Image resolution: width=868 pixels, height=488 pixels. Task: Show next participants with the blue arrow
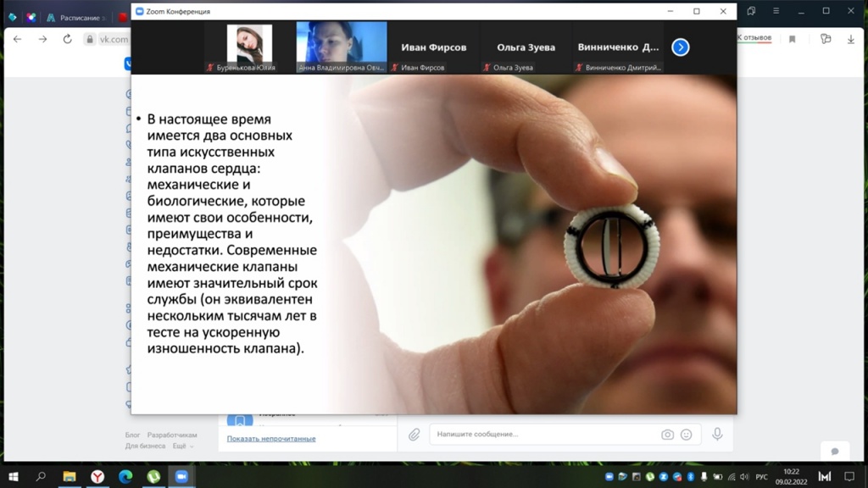(680, 47)
